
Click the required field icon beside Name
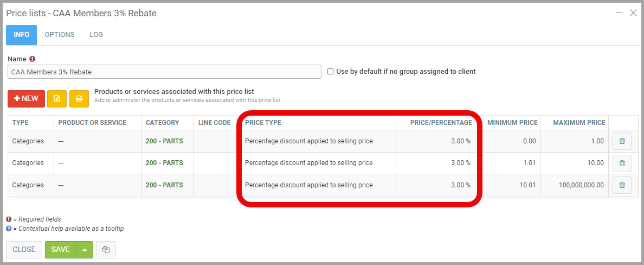click(33, 59)
